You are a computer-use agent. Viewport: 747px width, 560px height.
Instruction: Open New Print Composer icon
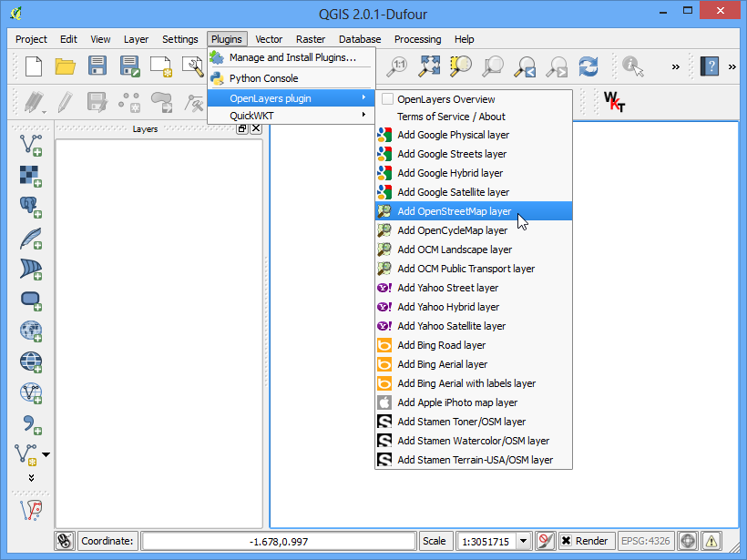pos(161,66)
